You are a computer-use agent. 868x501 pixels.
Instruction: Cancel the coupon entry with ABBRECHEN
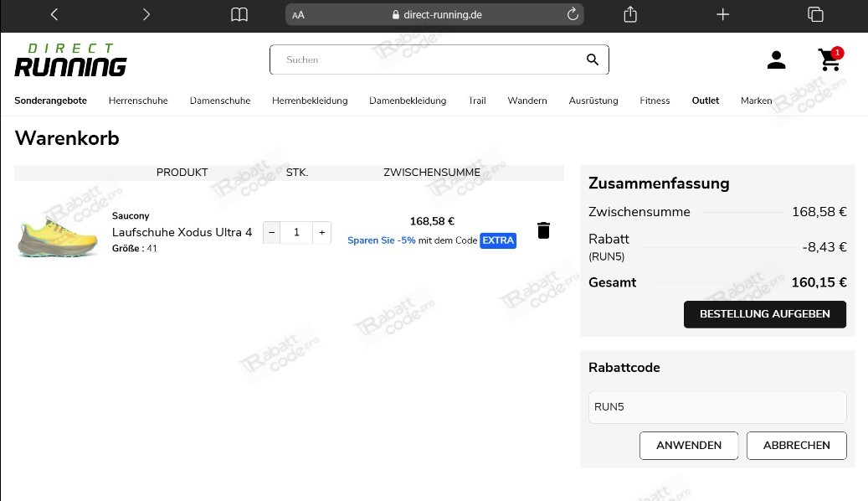796,445
